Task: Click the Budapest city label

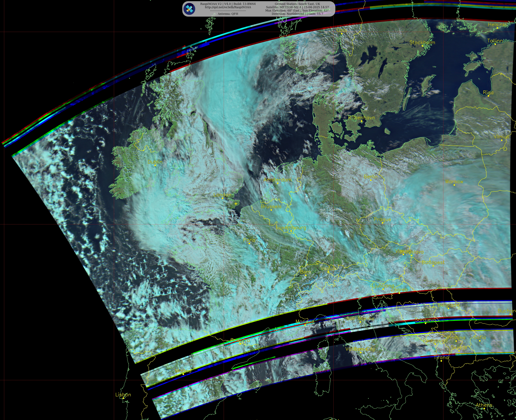Action: tap(433, 263)
